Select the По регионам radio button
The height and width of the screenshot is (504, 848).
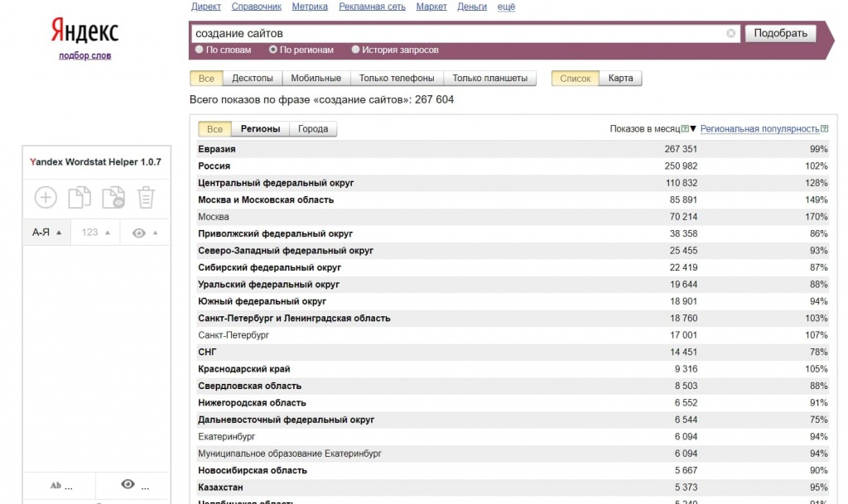(x=272, y=49)
